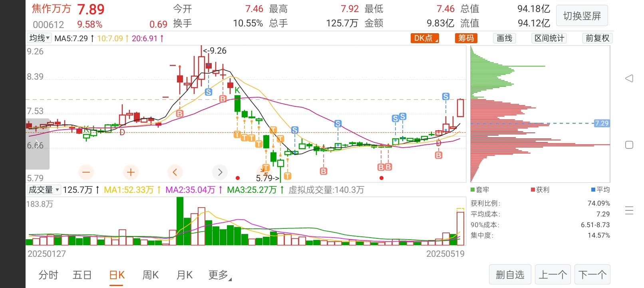The image size is (644, 288).
Task: Tap Android recent apps lines icon
Action: point(629,210)
